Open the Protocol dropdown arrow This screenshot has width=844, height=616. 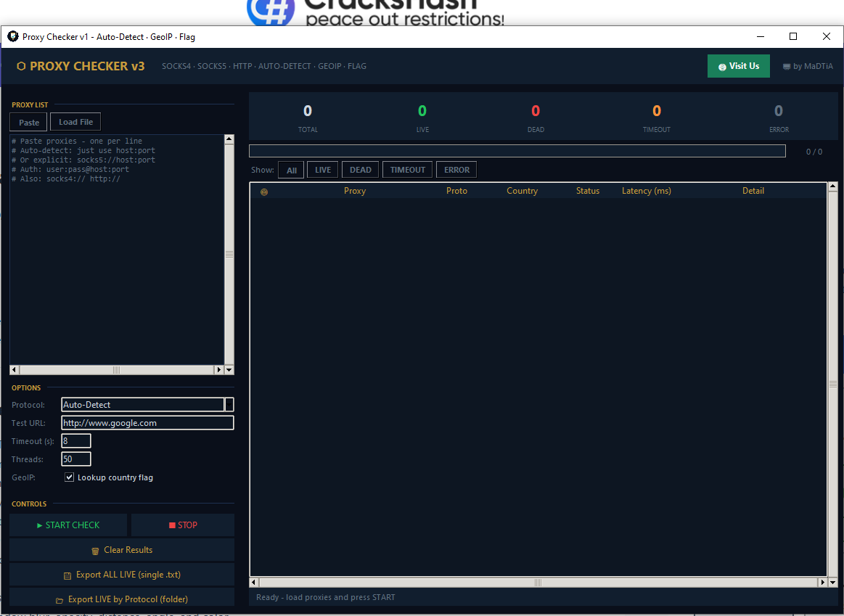tap(229, 405)
